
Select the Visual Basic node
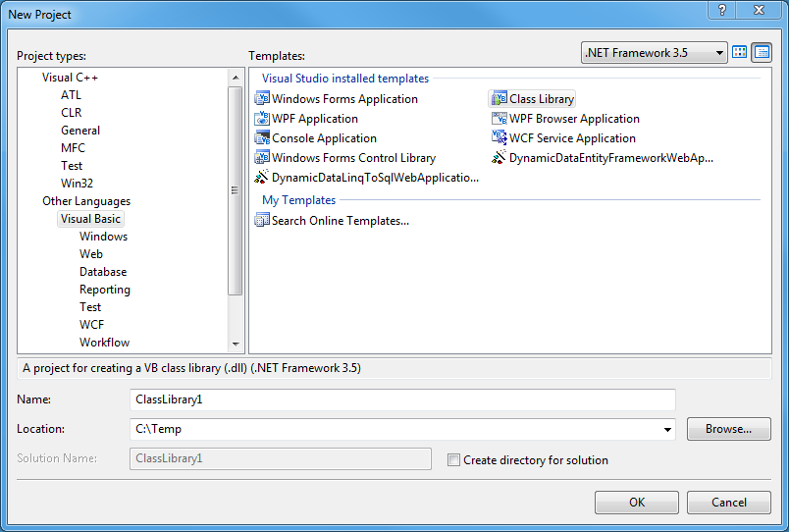pos(90,219)
